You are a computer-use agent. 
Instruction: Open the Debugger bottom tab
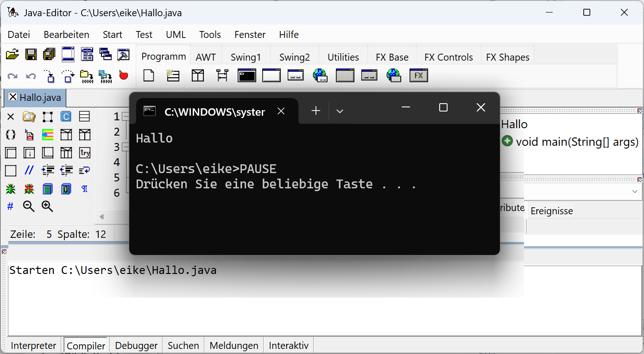coord(136,346)
